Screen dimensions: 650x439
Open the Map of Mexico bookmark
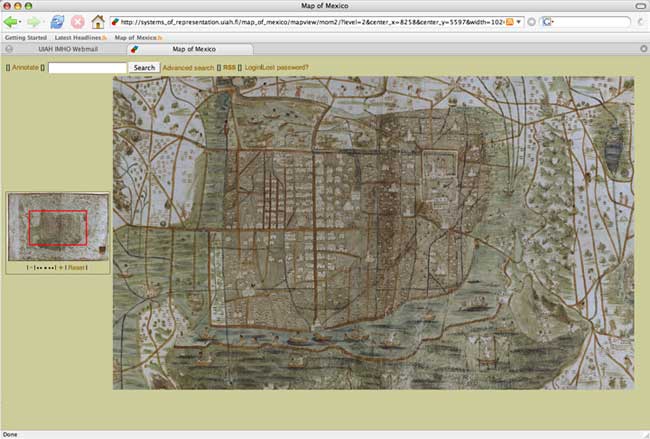pyautogui.click(x=138, y=38)
